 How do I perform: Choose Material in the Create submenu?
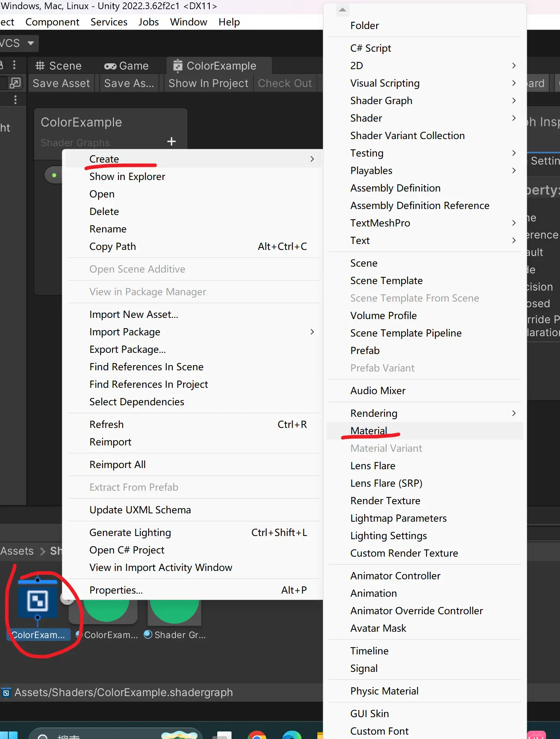point(425,431)
